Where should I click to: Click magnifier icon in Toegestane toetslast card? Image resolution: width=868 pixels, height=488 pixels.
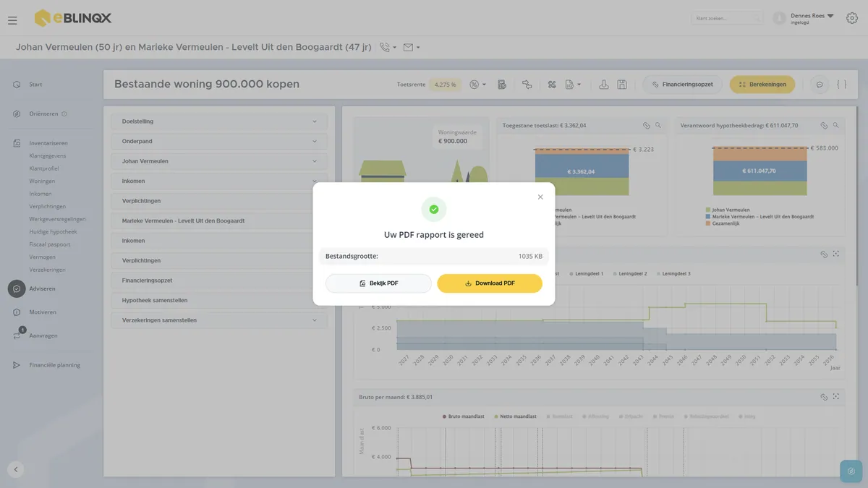click(x=658, y=126)
